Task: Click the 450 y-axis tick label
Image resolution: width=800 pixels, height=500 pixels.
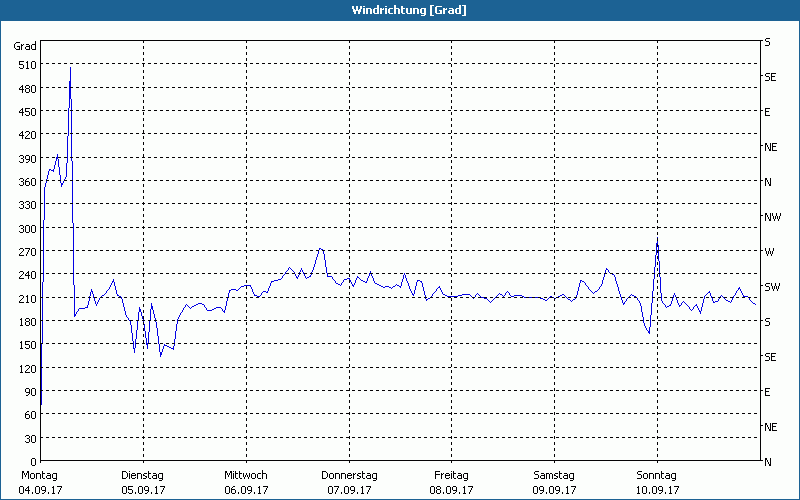Action: tap(28, 112)
